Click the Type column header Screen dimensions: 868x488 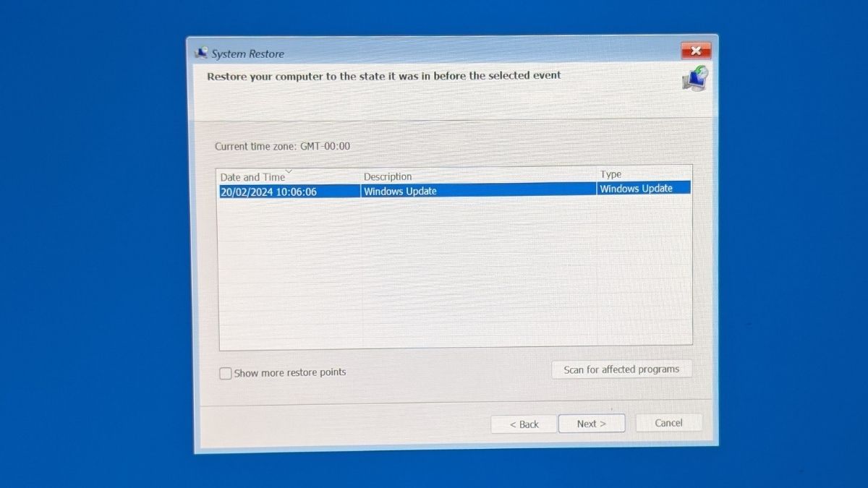point(610,174)
